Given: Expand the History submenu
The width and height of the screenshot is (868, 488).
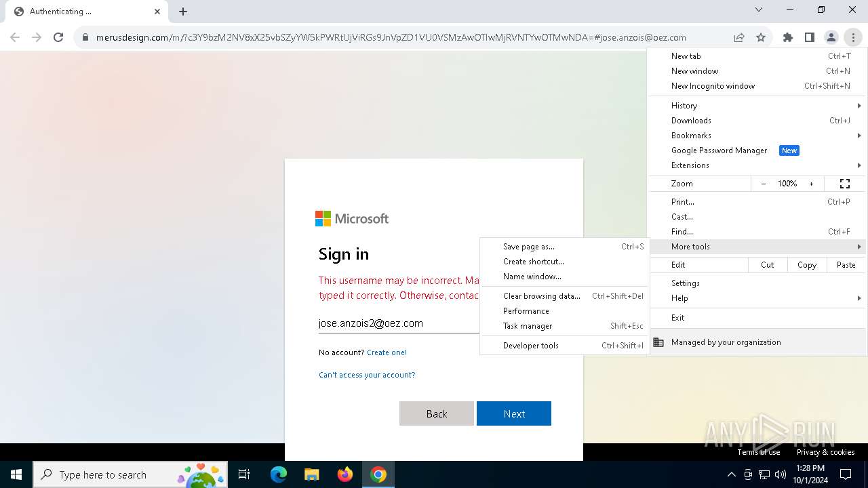Looking at the screenshot, I should 757,106.
